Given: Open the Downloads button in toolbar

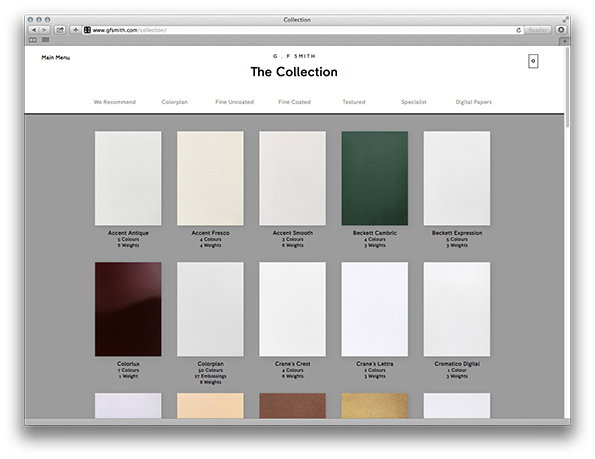Looking at the screenshot, I should (561, 30).
